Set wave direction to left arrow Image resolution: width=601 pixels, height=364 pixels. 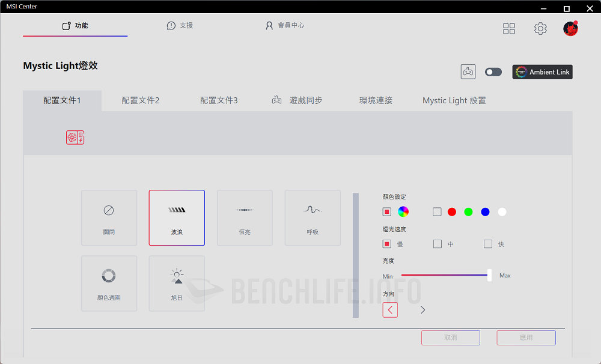(x=390, y=310)
